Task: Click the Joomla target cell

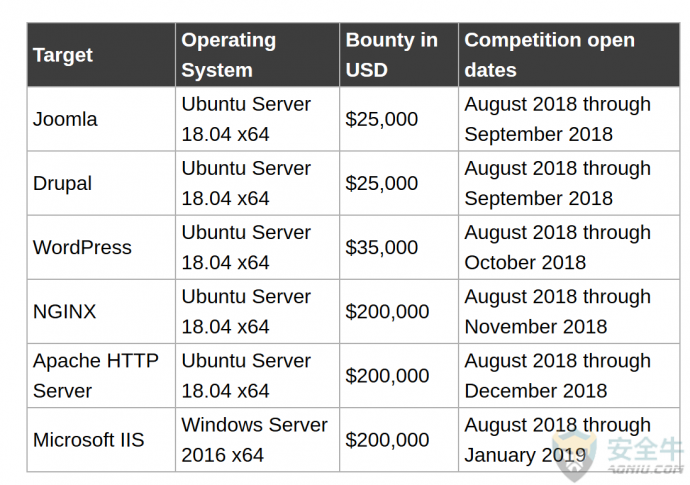Action: (101, 119)
